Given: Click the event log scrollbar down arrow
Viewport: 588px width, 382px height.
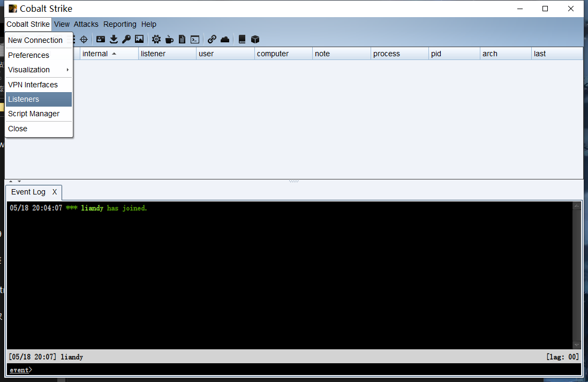Looking at the screenshot, I should click(x=577, y=345).
